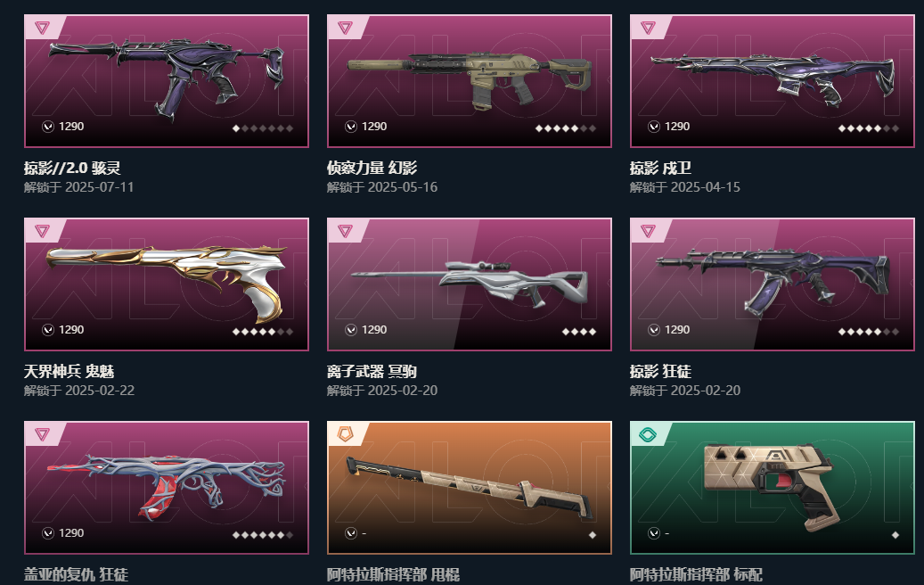Click the pink tier badge on 掠影//2.0 骇灵 card
Screen dimensions: 924x585
tap(43, 27)
